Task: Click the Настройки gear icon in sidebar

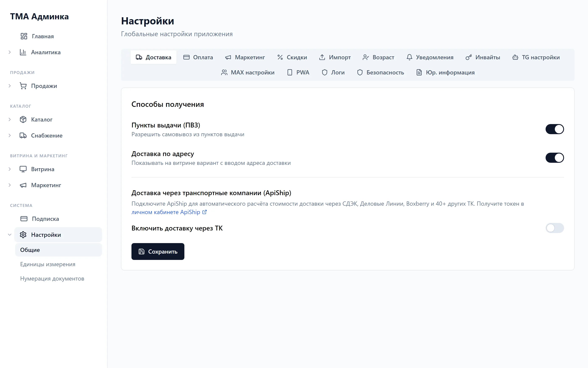Action: 23,235
